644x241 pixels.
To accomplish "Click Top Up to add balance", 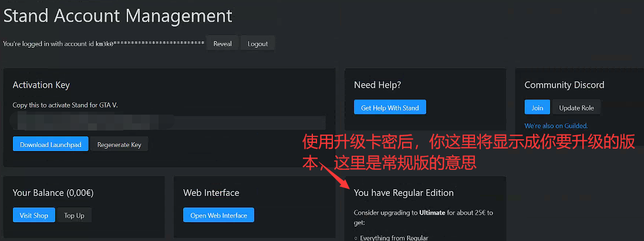I will pyautogui.click(x=74, y=215).
